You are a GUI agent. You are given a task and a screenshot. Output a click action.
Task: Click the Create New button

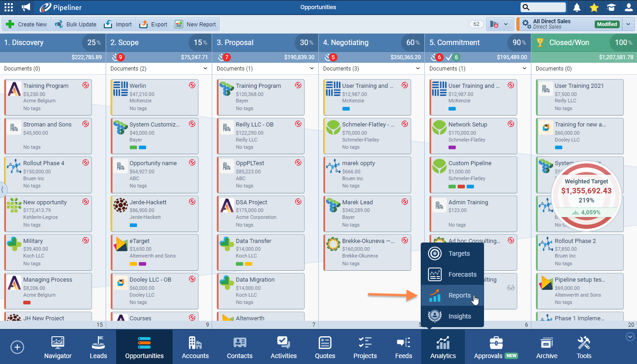(x=26, y=25)
